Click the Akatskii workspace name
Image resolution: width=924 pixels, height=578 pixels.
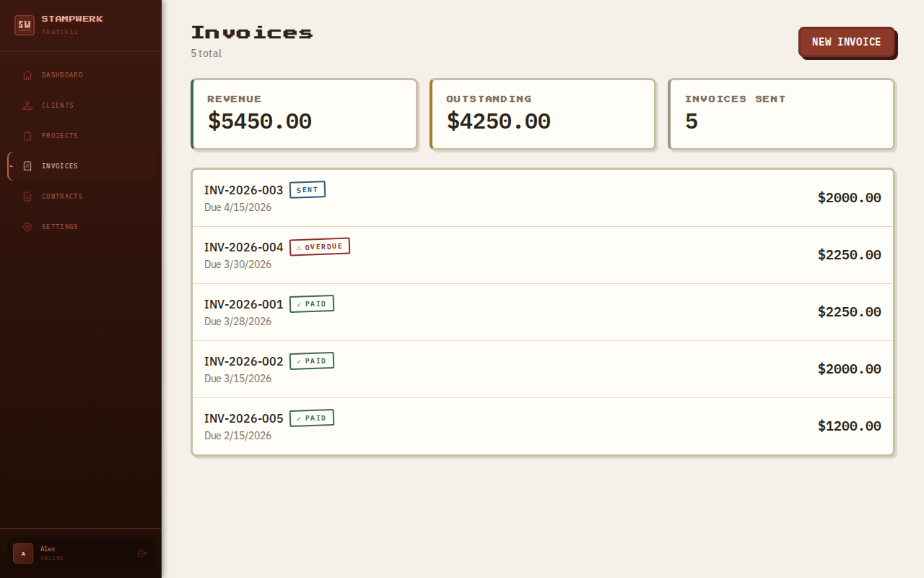click(x=60, y=32)
